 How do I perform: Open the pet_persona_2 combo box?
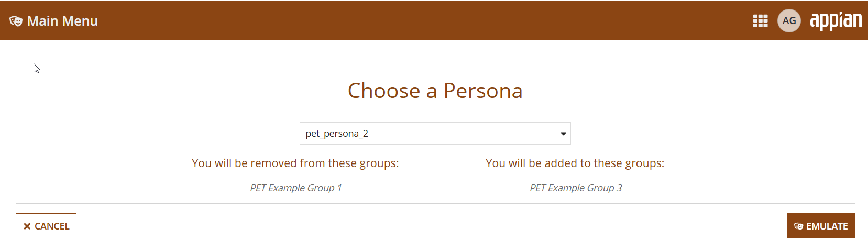[435, 134]
